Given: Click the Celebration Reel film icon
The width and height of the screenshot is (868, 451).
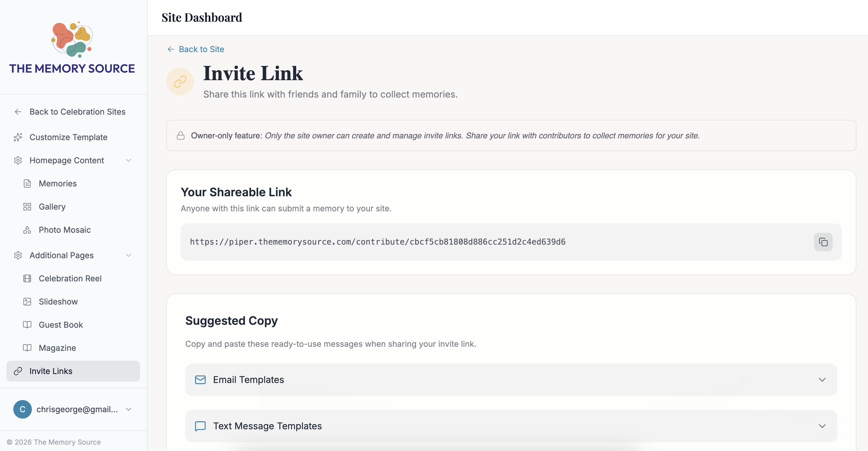Looking at the screenshot, I should coord(27,278).
